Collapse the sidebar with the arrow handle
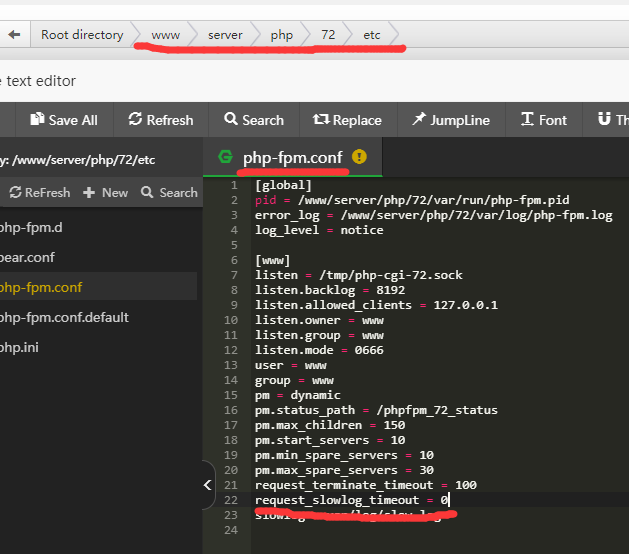 (208, 485)
